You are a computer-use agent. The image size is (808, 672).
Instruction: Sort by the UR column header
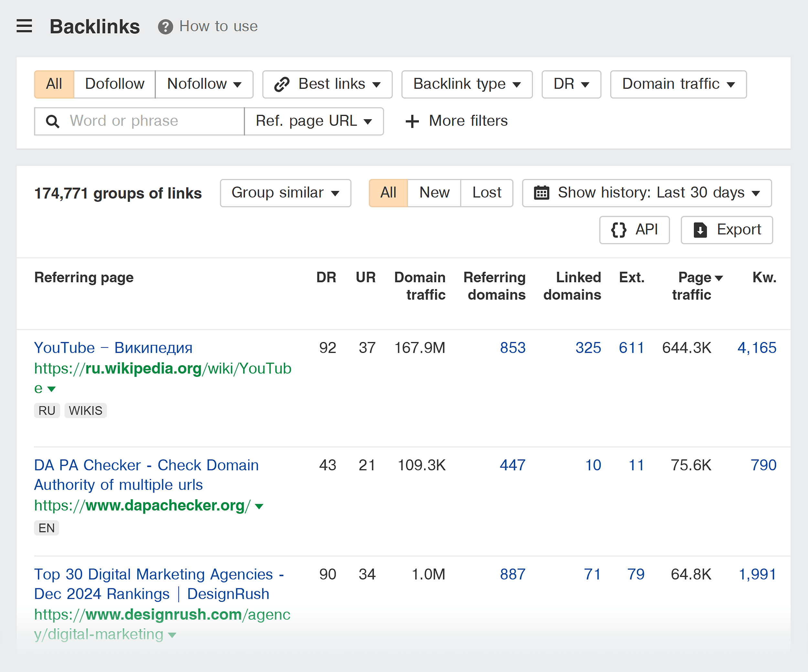366,278
